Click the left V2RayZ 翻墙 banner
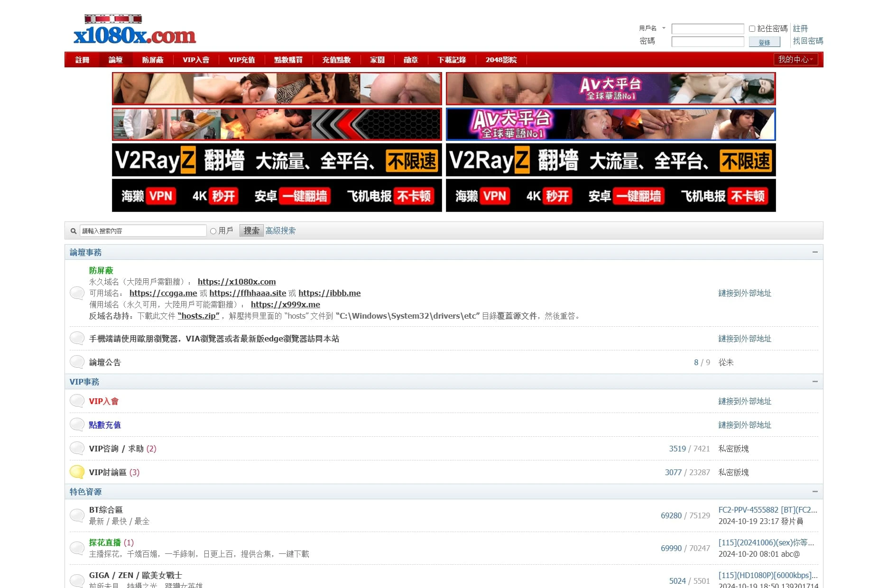Image resolution: width=888 pixels, height=588 pixels. [x=277, y=160]
